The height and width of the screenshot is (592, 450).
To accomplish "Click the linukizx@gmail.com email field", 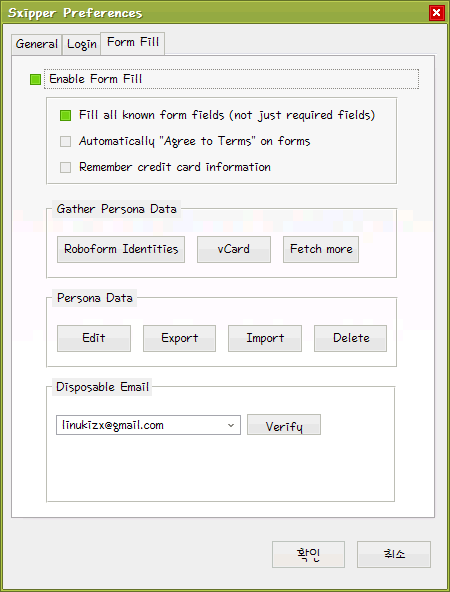I will [148, 425].
